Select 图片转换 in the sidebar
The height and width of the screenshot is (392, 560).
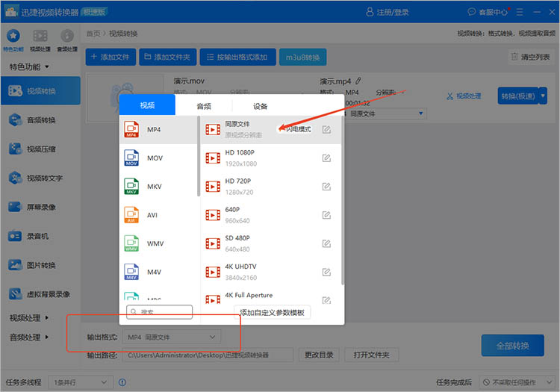click(41, 265)
